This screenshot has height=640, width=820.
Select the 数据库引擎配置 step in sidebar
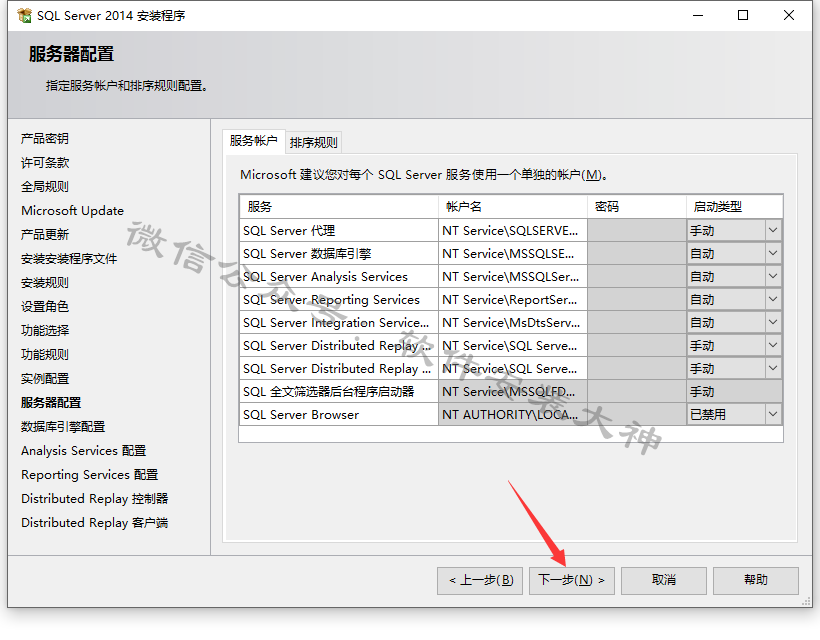(x=63, y=427)
